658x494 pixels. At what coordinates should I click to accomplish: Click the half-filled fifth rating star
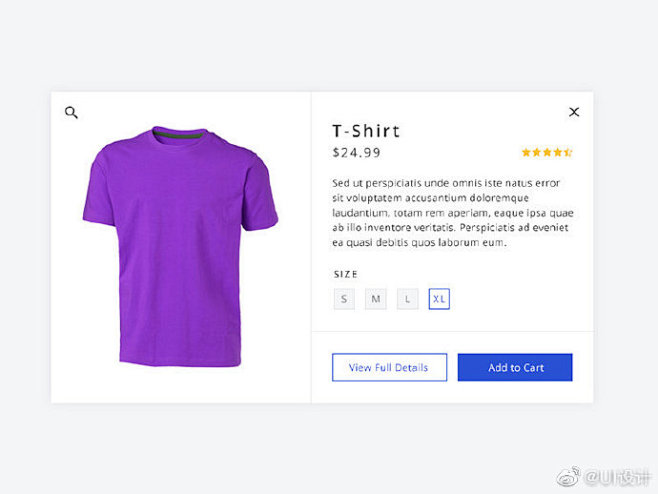568,153
